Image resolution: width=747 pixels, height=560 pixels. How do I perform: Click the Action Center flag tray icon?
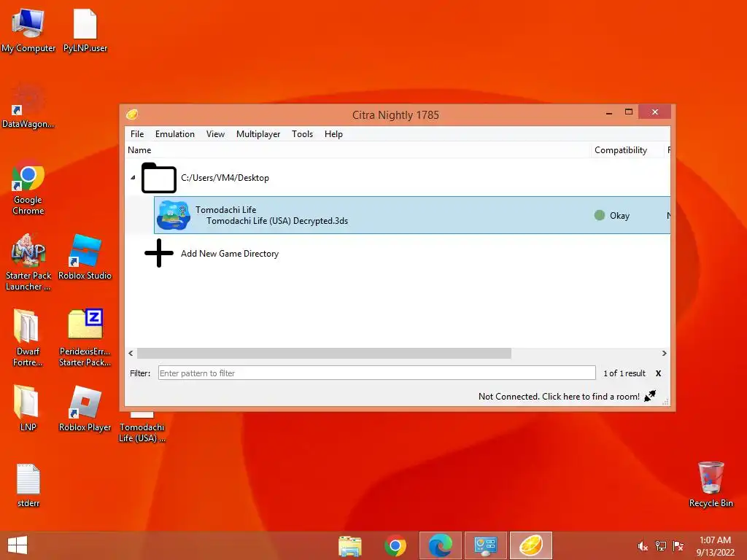(678, 546)
